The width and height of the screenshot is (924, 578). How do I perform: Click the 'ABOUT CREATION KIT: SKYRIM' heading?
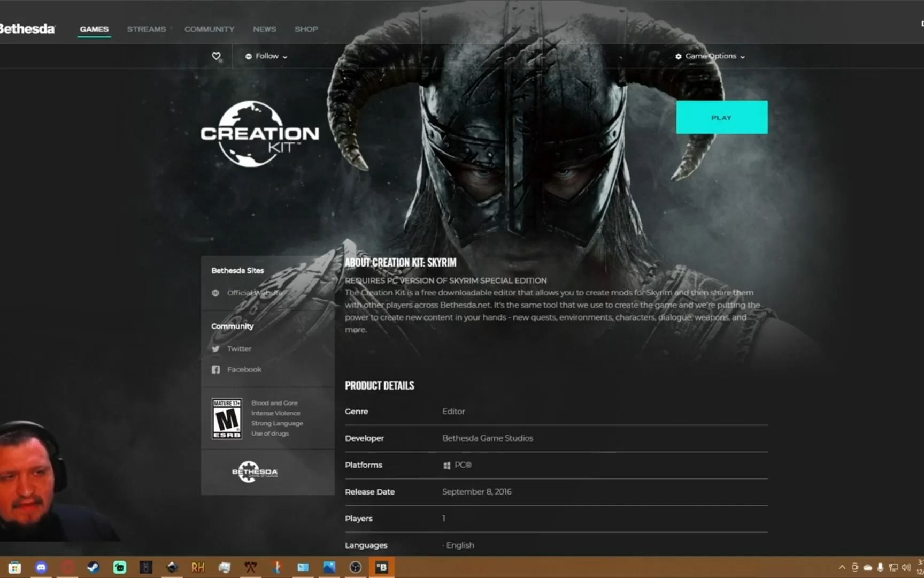pos(401,262)
